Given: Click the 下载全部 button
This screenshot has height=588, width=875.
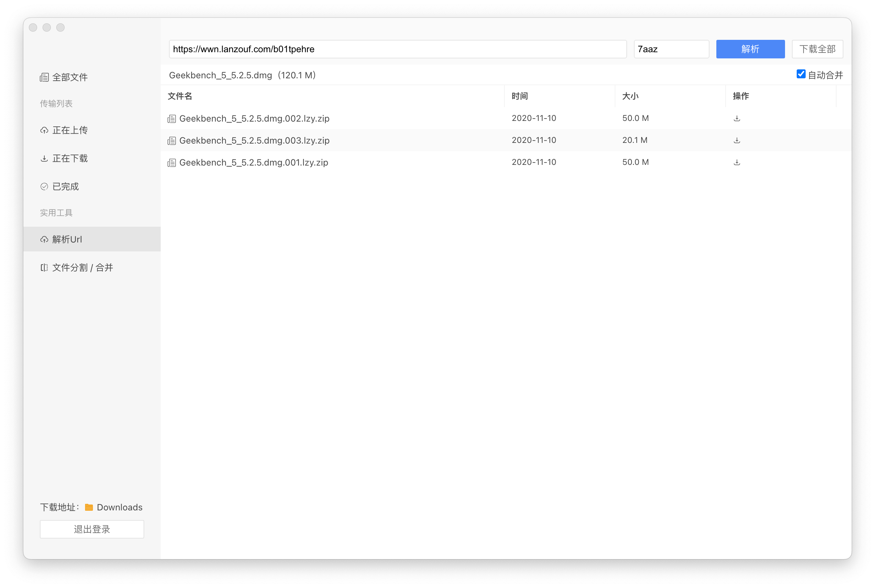Looking at the screenshot, I should pos(817,49).
